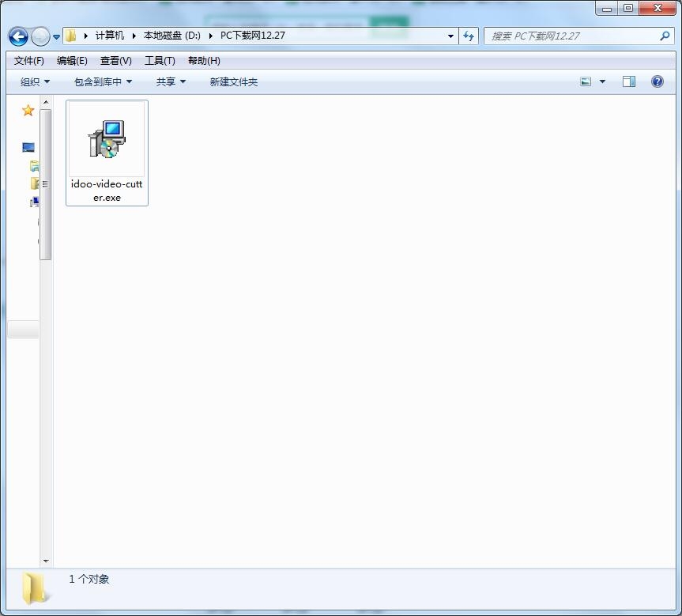Viewport: 682px width, 616px height.
Task: Click the idoo-video-cutter.exe file name
Action: coord(107,191)
